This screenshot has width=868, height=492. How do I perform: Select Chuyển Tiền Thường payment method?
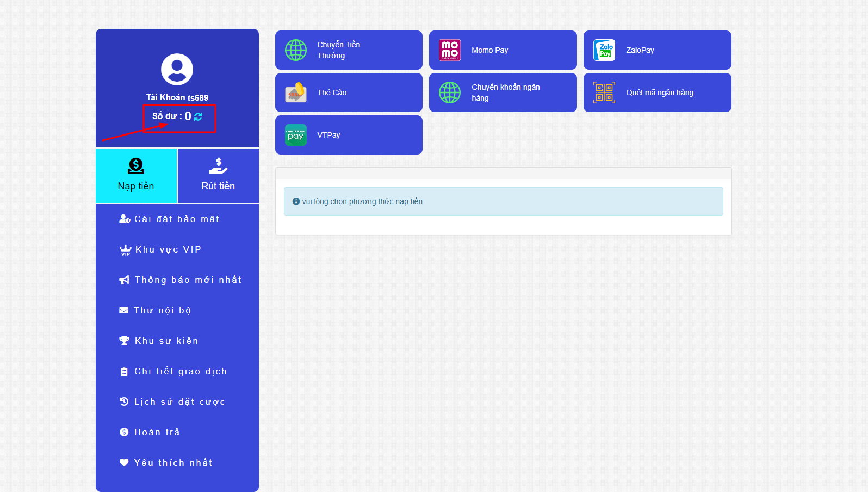pyautogui.click(x=349, y=50)
